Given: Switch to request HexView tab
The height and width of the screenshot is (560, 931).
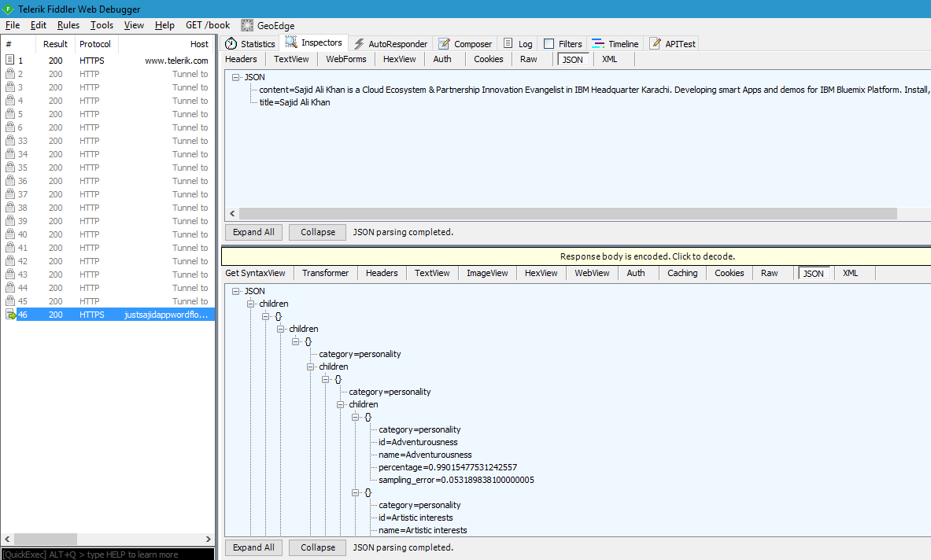Looking at the screenshot, I should pos(400,59).
